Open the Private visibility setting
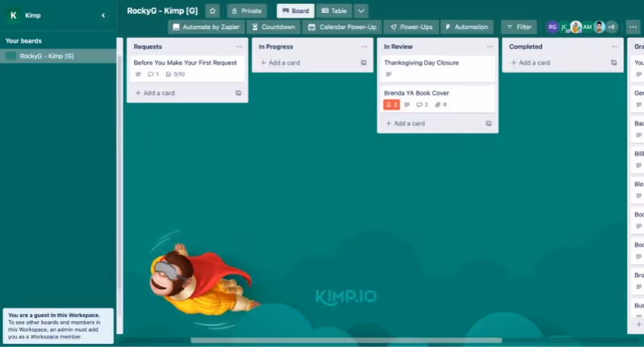This screenshot has width=644, height=347. 247,11
